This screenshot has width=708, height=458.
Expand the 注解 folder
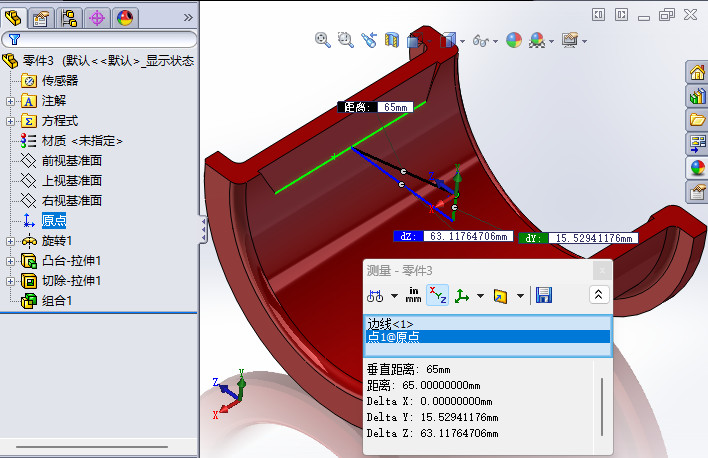point(10,101)
